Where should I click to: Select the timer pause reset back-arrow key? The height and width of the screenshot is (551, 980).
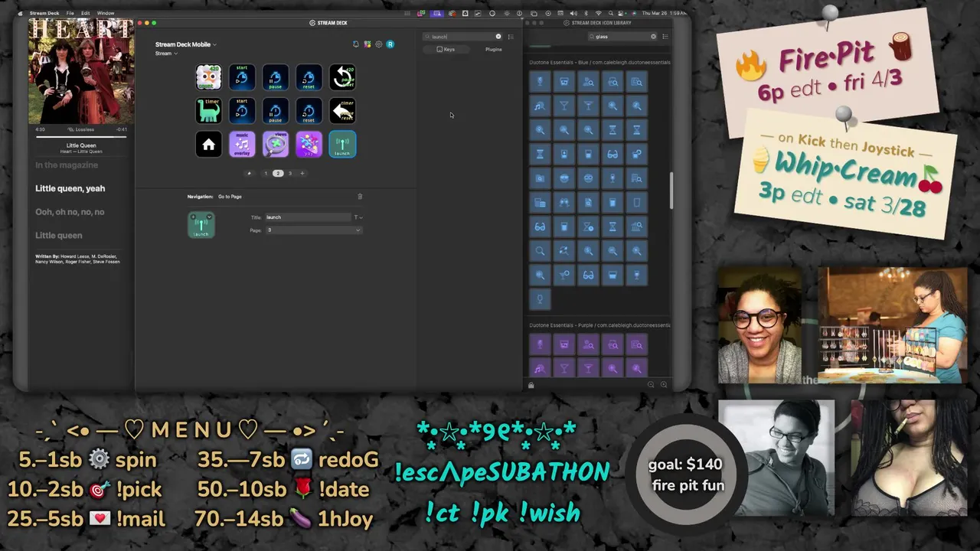[342, 111]
